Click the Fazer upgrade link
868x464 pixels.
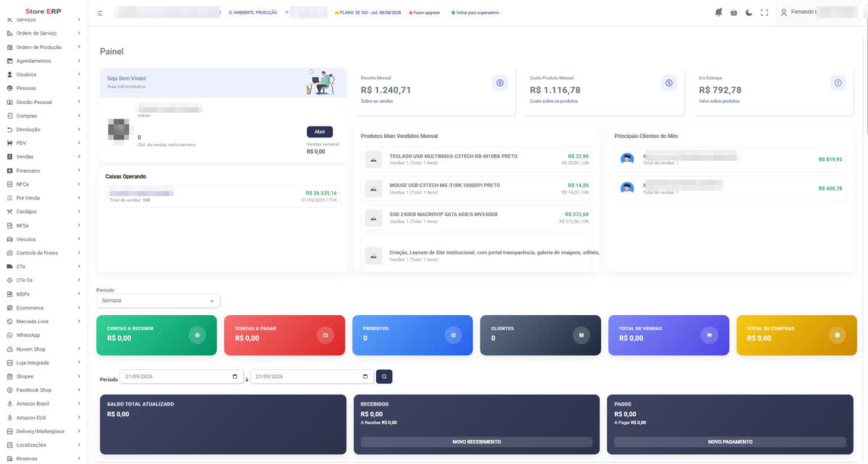424,13
